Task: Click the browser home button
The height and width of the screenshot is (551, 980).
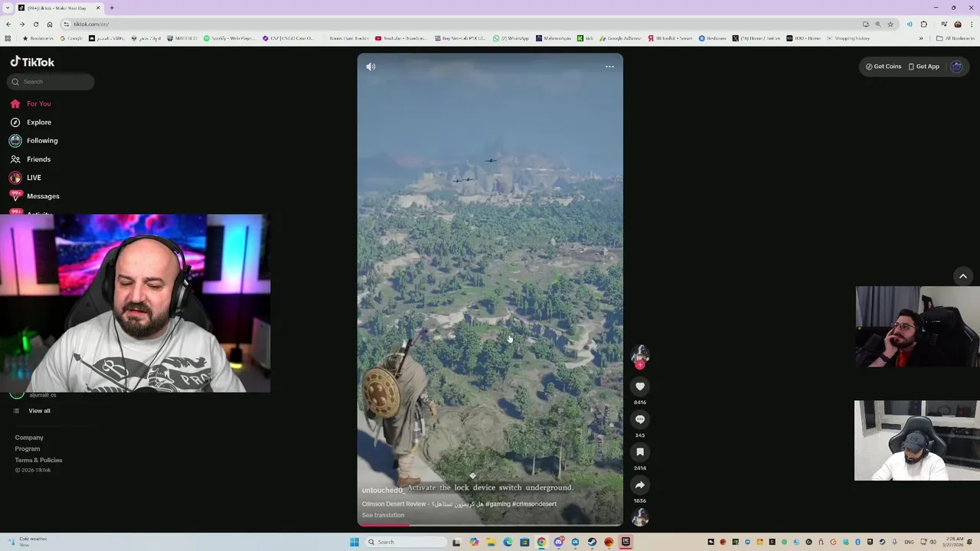Action: [x=50, y=24]
